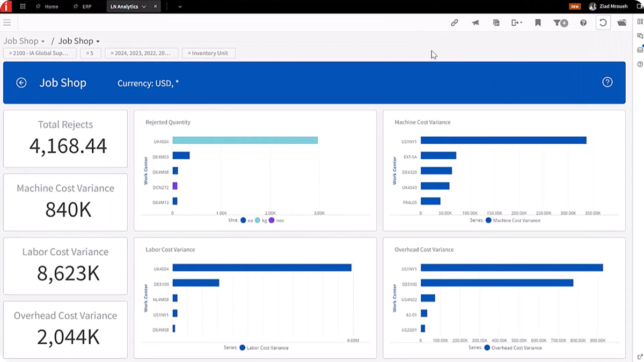Open the 2100 - IA Global Sup filter

click(40, 53)
